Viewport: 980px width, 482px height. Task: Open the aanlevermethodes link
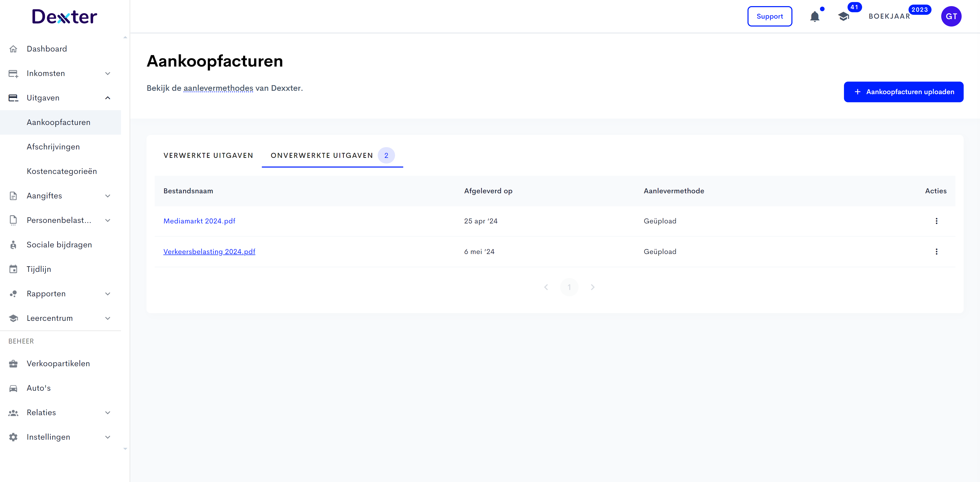click(218, 88)
